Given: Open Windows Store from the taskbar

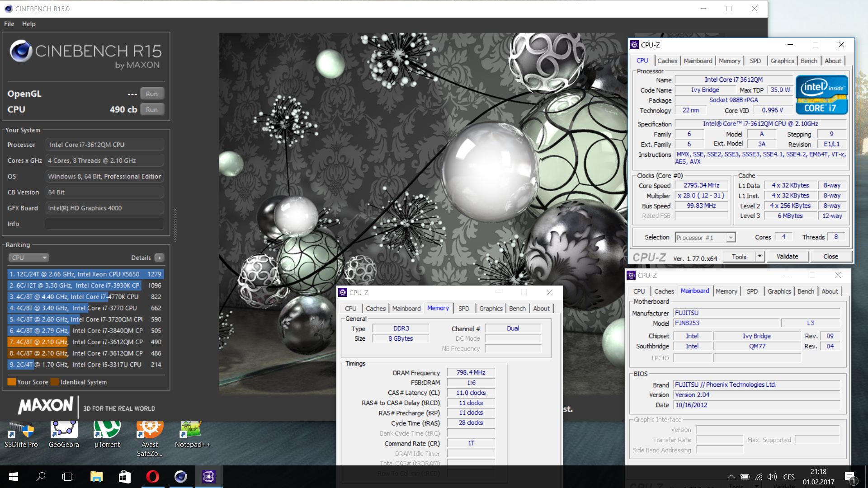Looking at the screenshot, I should 124,477.
